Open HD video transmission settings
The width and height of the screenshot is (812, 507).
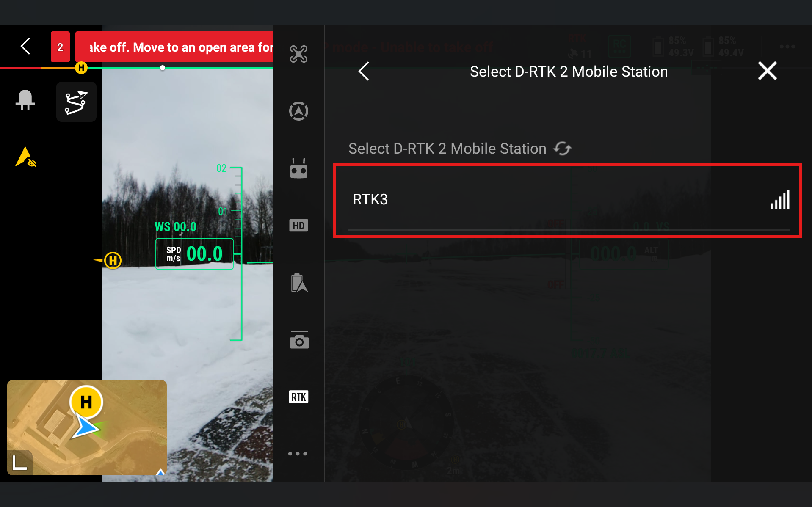click(298, 226)
